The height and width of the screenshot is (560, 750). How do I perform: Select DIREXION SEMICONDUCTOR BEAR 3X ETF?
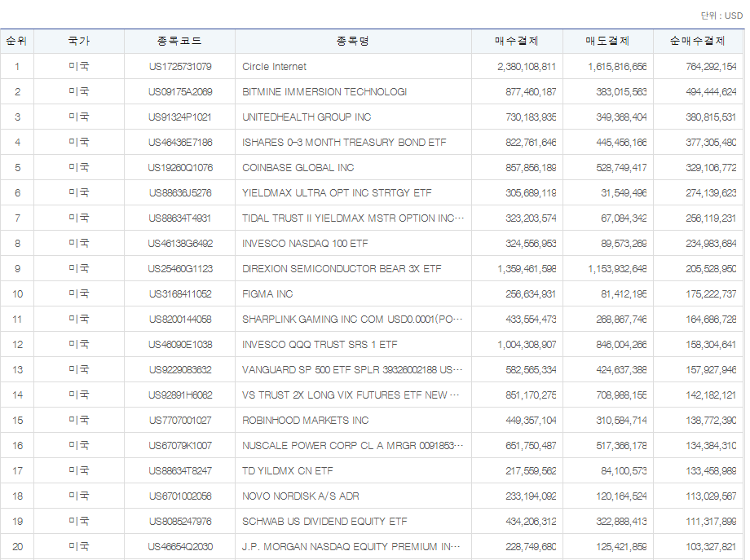342,269
